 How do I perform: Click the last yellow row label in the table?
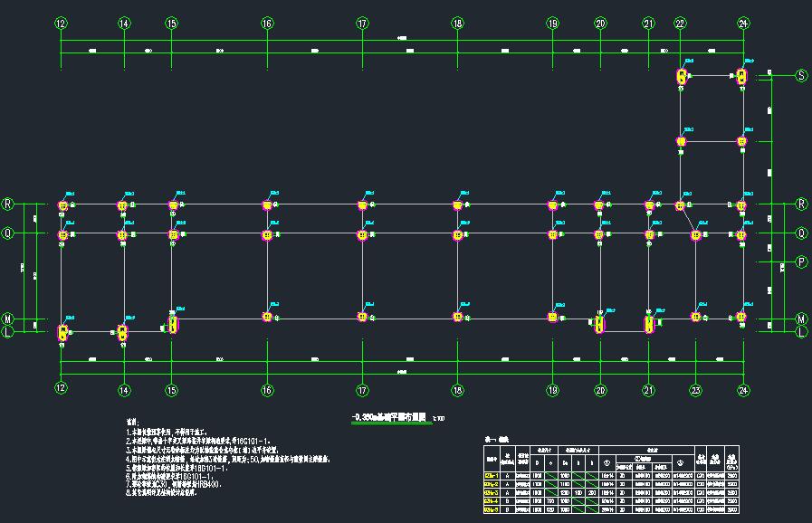pyautogui.click(x=491, y=510)
